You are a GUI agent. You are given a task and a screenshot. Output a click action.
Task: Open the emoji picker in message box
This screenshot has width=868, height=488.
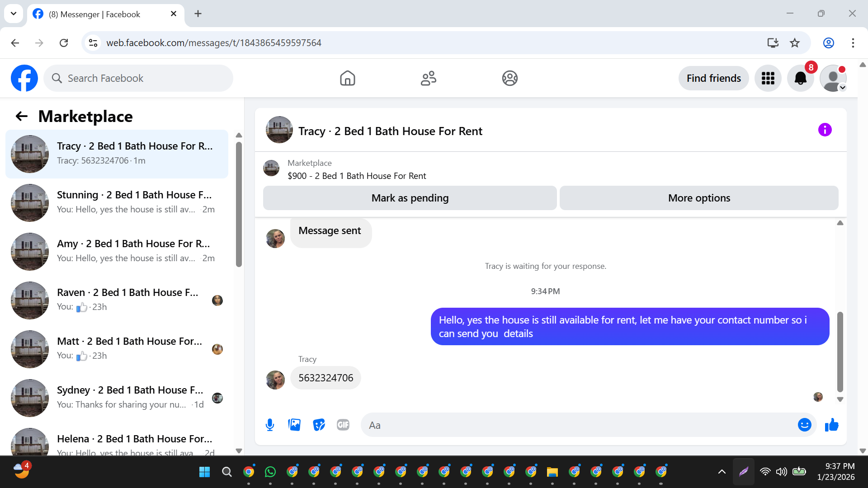804,425
